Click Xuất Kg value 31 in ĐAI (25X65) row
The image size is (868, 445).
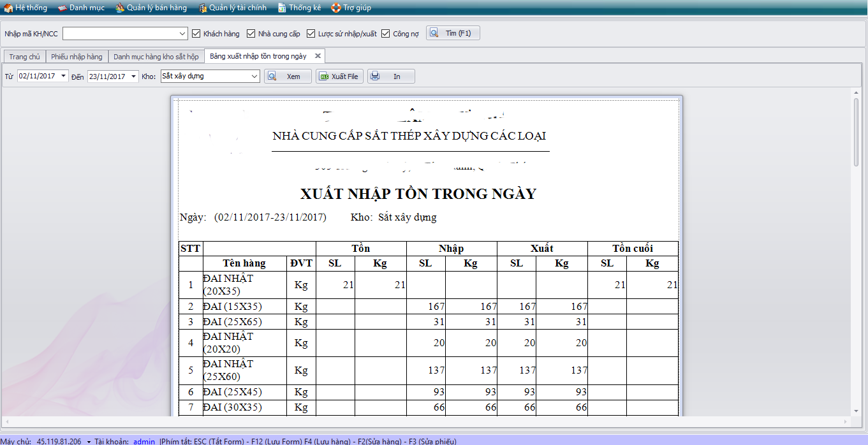(x=581, y=322)
